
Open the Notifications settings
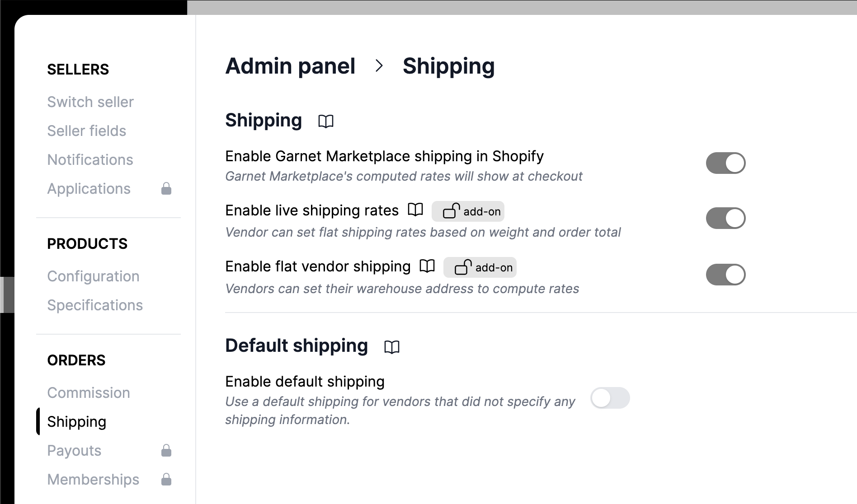(x=90, y=159)
